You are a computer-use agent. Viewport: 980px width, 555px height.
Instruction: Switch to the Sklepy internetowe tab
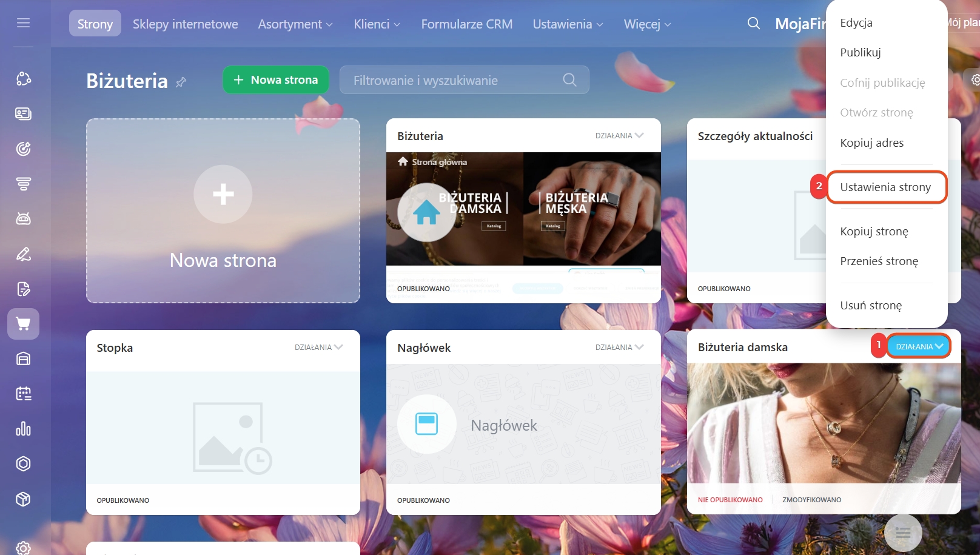click(185, 24)
